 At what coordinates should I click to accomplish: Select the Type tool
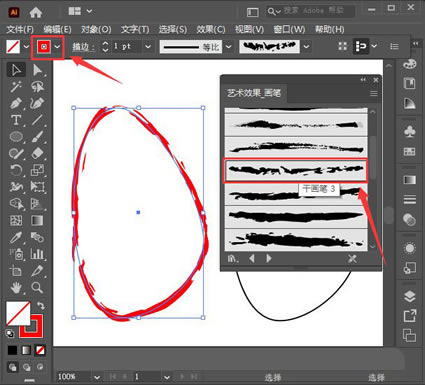[16, 120]
